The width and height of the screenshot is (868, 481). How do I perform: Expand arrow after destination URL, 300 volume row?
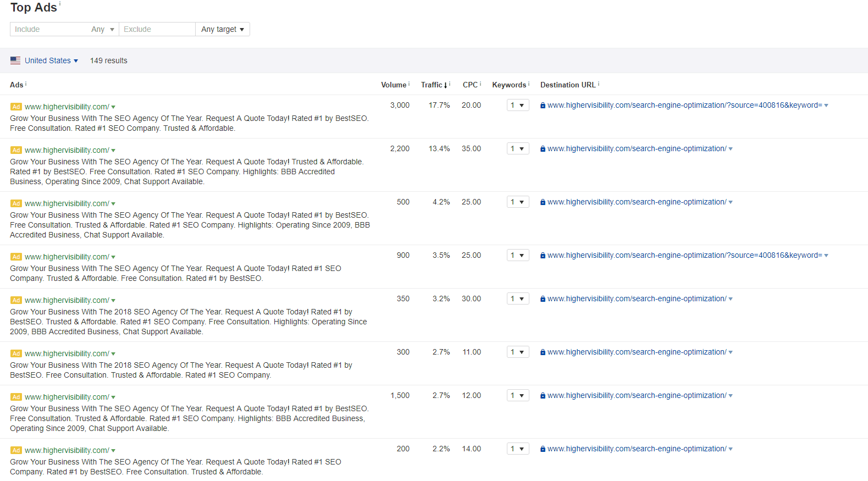pyautogui.click(x=731, y=352)
